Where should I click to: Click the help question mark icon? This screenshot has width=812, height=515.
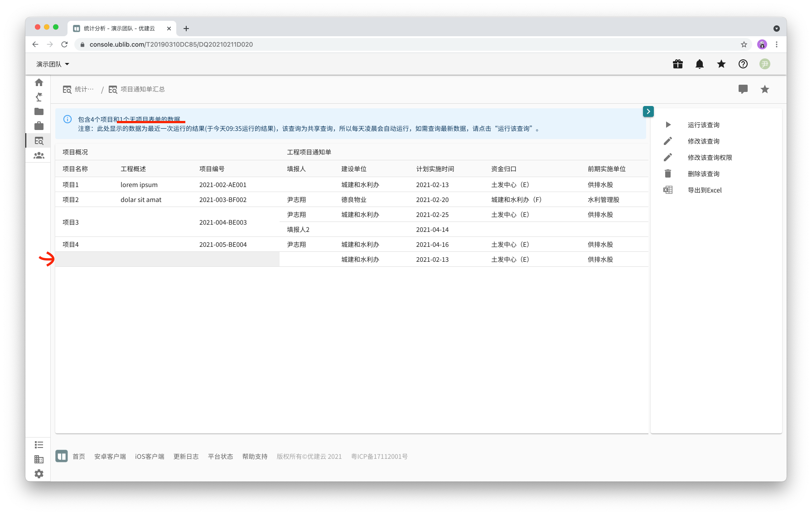point(743,64)
